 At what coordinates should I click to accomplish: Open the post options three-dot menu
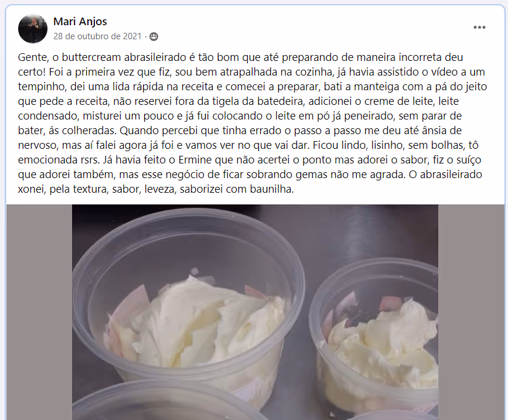[479, 27]
